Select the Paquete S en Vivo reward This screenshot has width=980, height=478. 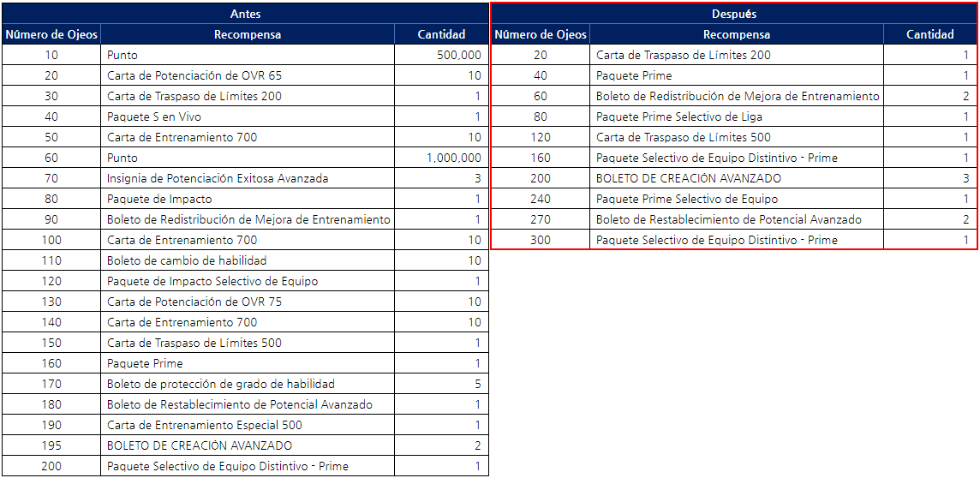154,117
